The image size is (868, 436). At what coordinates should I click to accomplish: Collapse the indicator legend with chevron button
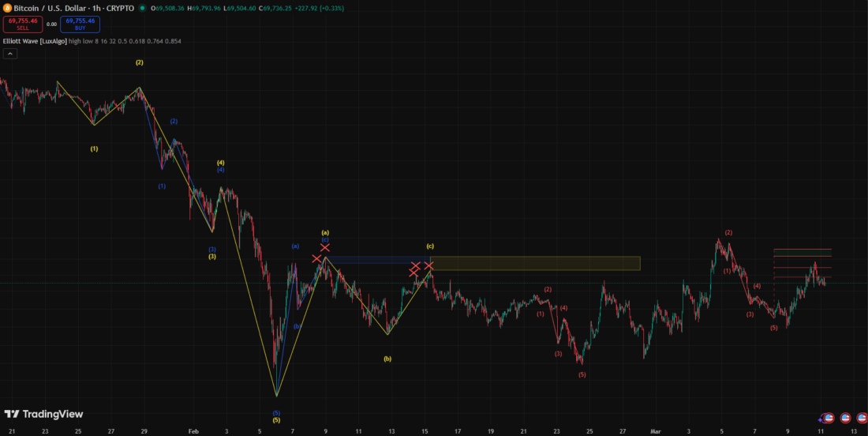[10, 54]
